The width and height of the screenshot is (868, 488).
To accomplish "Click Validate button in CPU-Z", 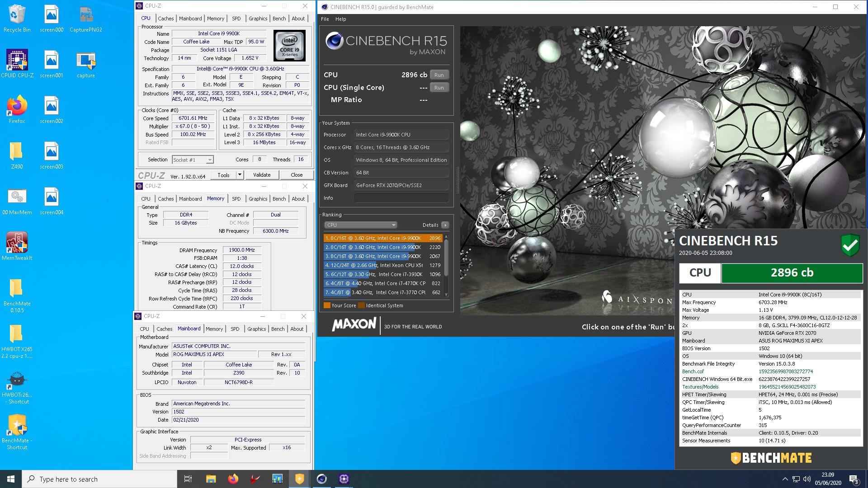I will [x=262, y=175].
